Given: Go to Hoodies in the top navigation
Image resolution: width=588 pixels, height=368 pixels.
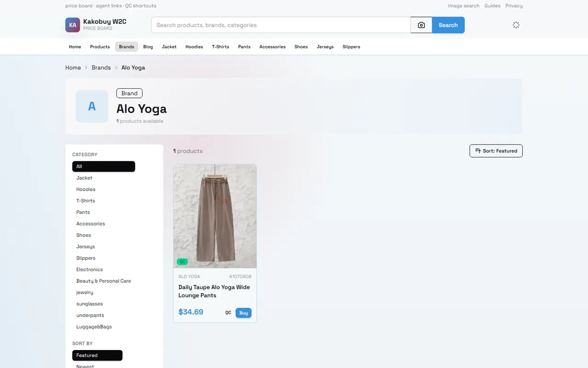Looking at the screenshot, I should click(194, 46).
